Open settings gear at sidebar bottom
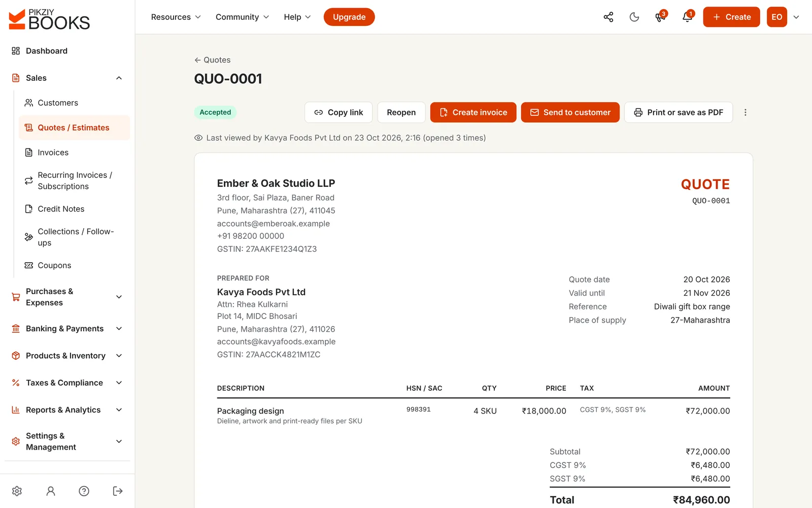 (x=17, y=491)
